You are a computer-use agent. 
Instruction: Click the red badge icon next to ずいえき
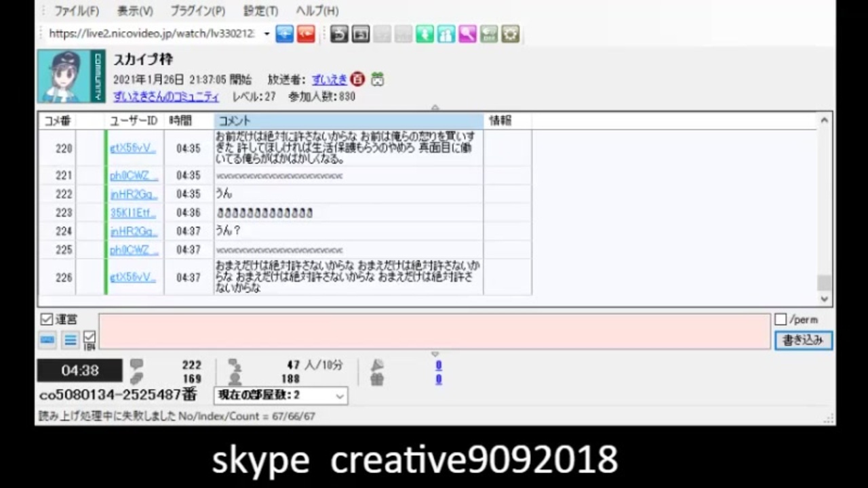358,79
